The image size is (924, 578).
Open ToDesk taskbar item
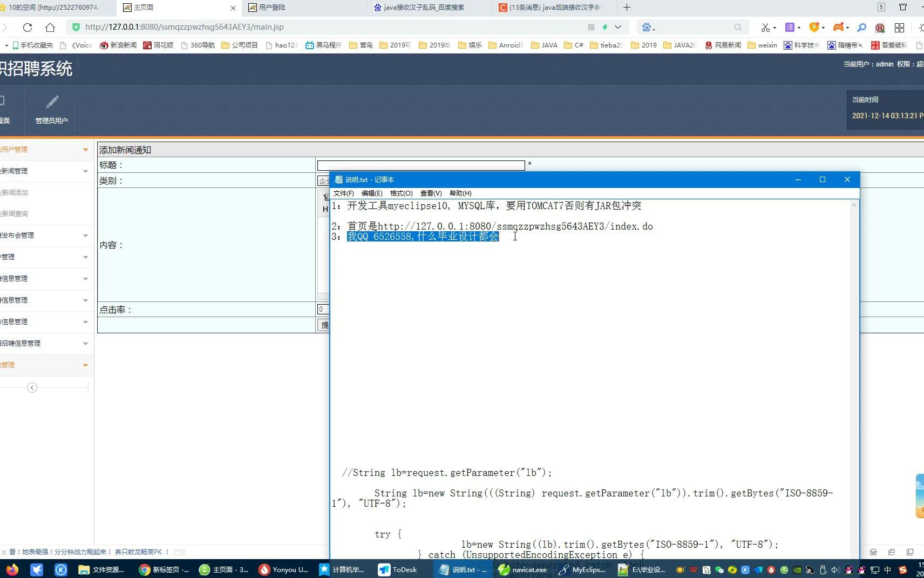pyautogui.click(x=398, y=569)
